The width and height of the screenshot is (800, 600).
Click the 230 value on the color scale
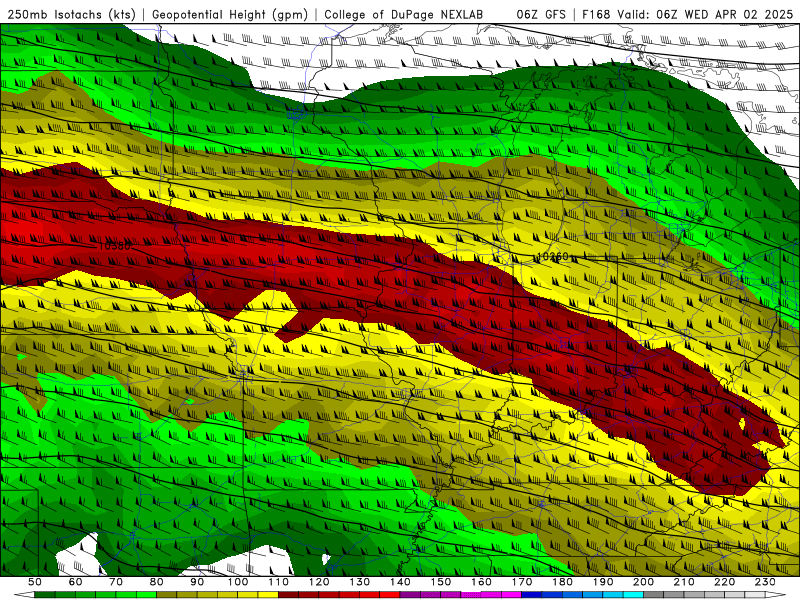tap(765, 582)
